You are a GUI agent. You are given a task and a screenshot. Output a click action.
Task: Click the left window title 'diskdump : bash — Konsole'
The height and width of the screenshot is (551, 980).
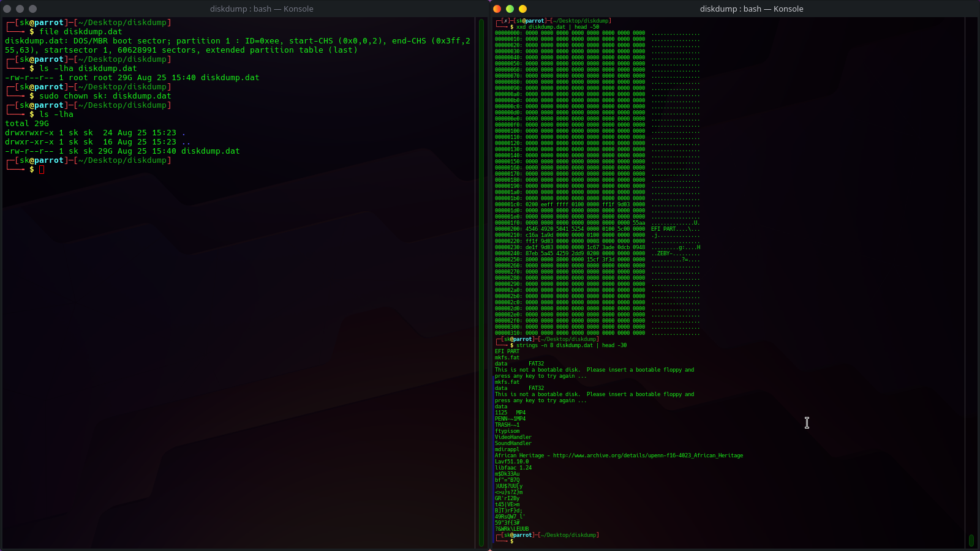(262, 9)
